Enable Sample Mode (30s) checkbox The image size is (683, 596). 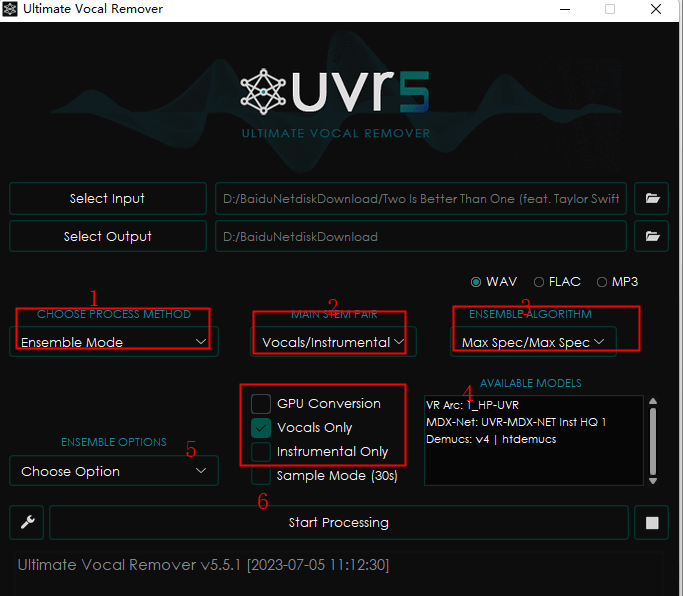pos(261,476)
